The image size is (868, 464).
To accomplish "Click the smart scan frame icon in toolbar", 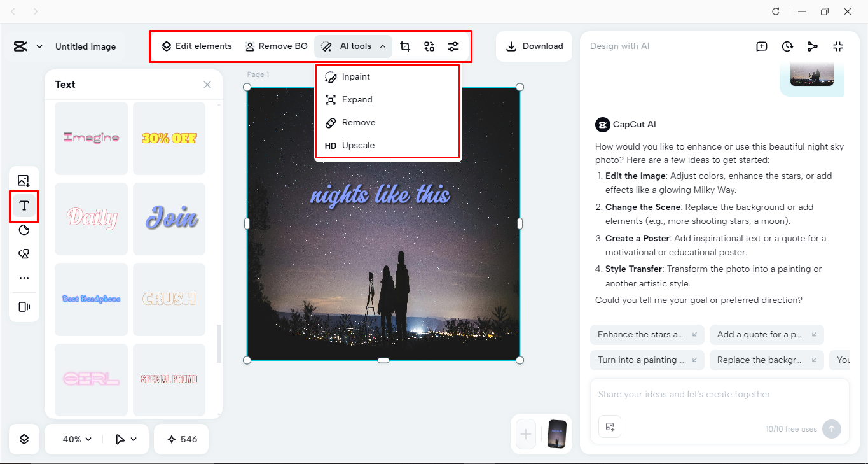I will point(429,46).
